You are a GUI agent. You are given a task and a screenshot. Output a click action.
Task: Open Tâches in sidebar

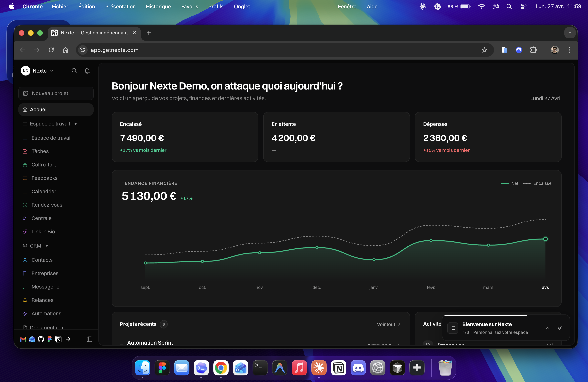tap(56, 151)
